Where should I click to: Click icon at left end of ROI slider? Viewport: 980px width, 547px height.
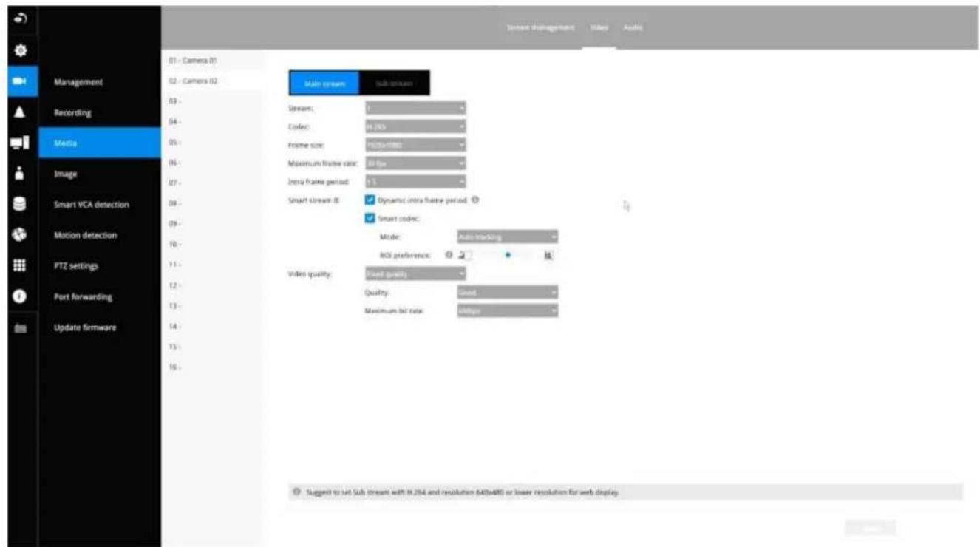click(465, 255)
